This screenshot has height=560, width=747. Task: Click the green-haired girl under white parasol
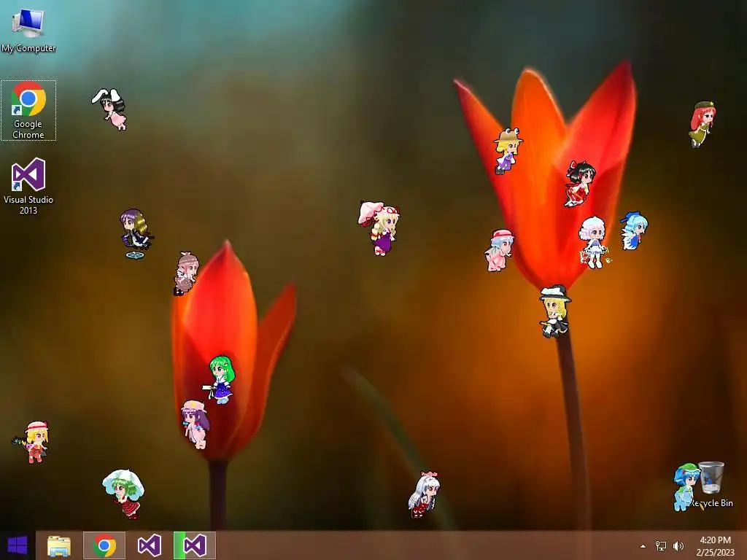point(124,494)
